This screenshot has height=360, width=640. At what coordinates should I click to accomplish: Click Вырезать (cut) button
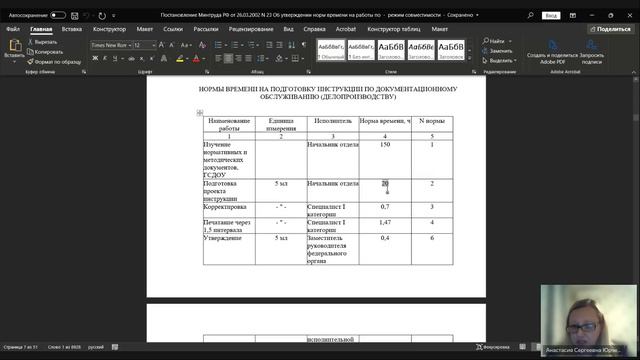[x=43, y=42]
